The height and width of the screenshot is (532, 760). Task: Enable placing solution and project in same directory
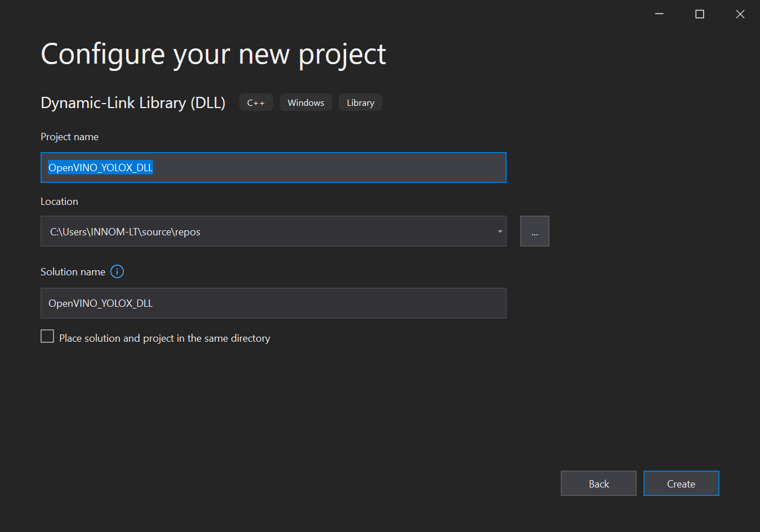[x=47, y=337]
